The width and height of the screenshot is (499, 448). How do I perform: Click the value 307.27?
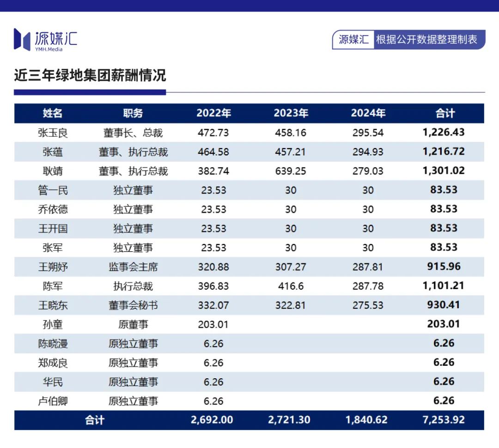(x=291, y=267)
